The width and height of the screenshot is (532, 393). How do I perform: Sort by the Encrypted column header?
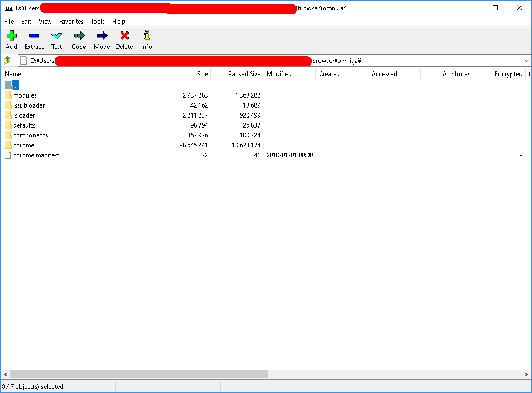pyautogui.click(x=499, y=74)
